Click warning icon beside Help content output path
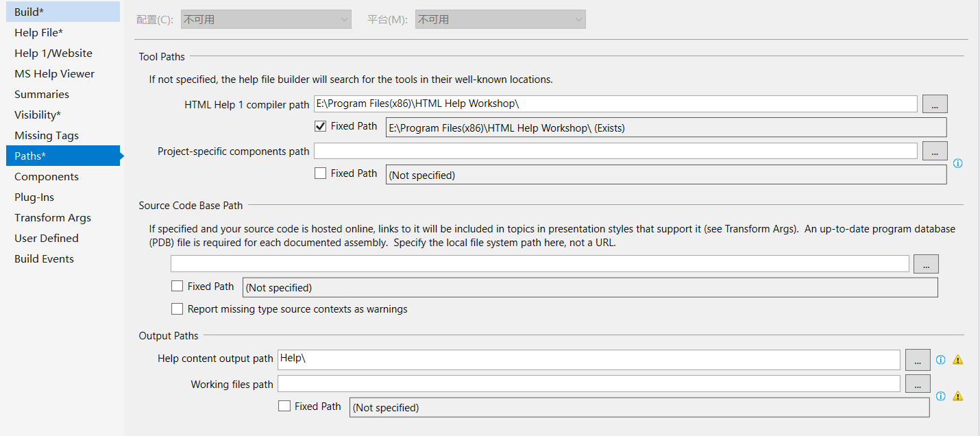Screen dimensions: 980x436 tap(958, 359)
